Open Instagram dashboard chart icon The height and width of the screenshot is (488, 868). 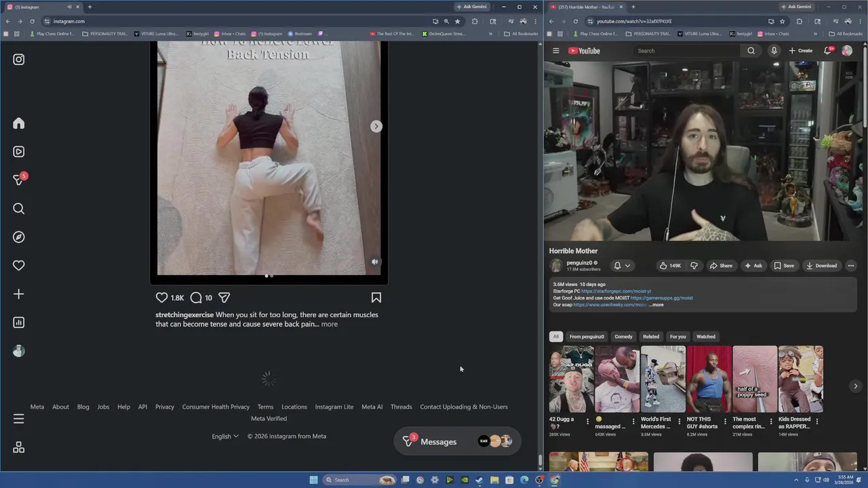18,323
